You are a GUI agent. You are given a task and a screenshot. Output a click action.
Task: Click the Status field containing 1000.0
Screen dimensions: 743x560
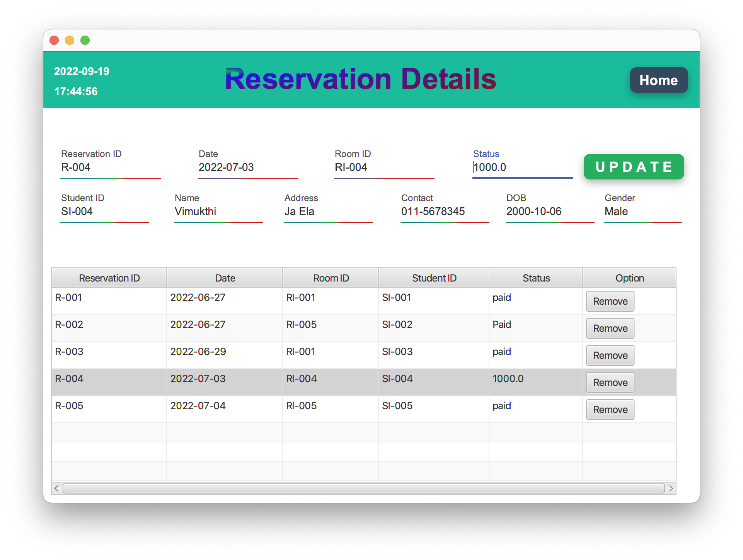pyautogui.click(x=522, y=167)
